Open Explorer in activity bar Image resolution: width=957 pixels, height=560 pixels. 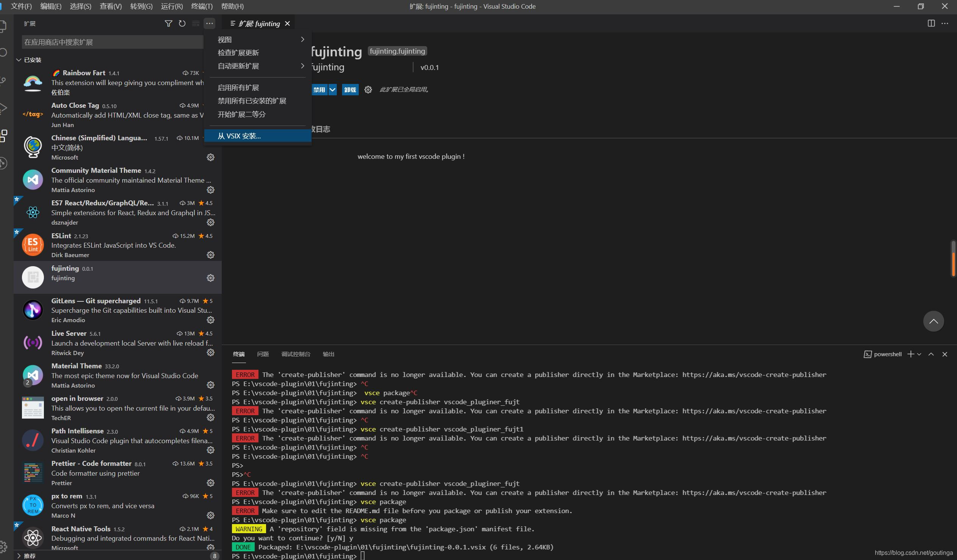[3, 26]
